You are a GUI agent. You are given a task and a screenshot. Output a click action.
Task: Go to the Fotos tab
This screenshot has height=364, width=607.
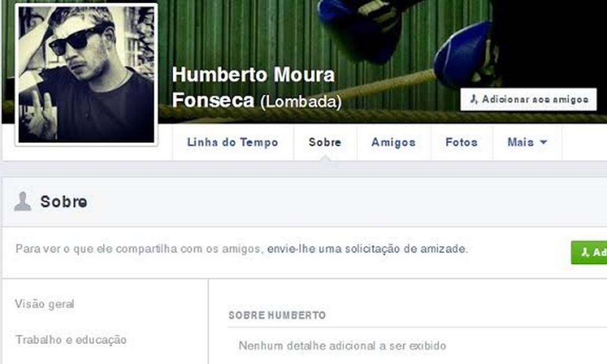[462, 142]
